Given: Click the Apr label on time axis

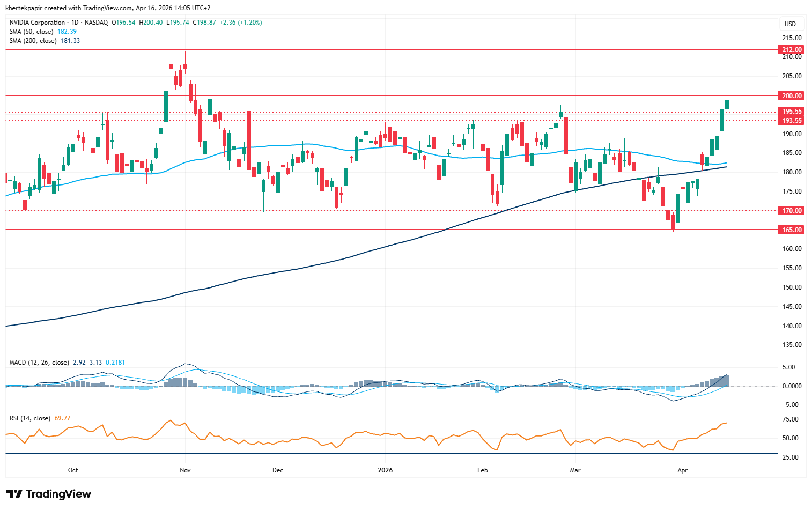Looking at the screenshot, I should [682, 470].
